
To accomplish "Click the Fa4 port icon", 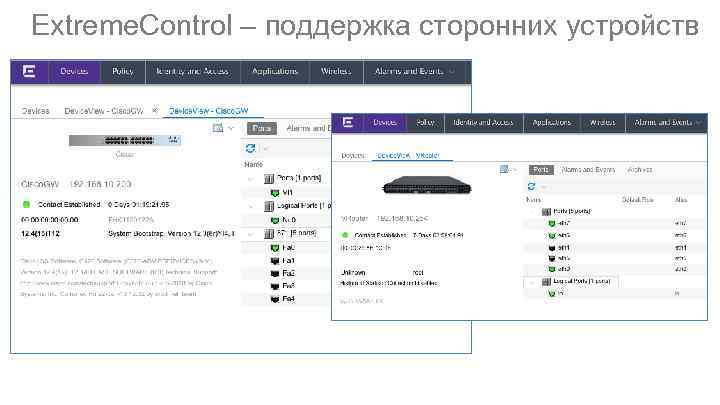I will point(275,299).
